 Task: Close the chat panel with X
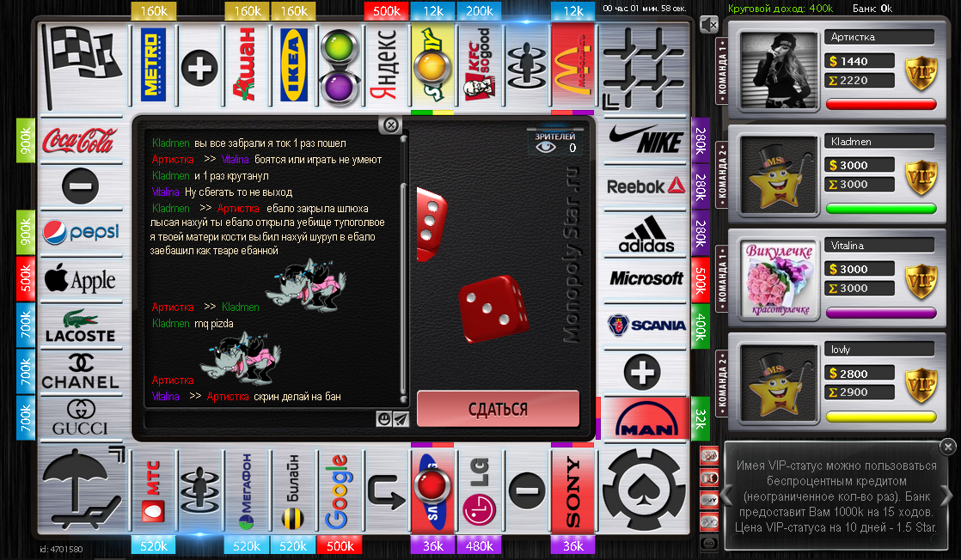click(390, 125)
